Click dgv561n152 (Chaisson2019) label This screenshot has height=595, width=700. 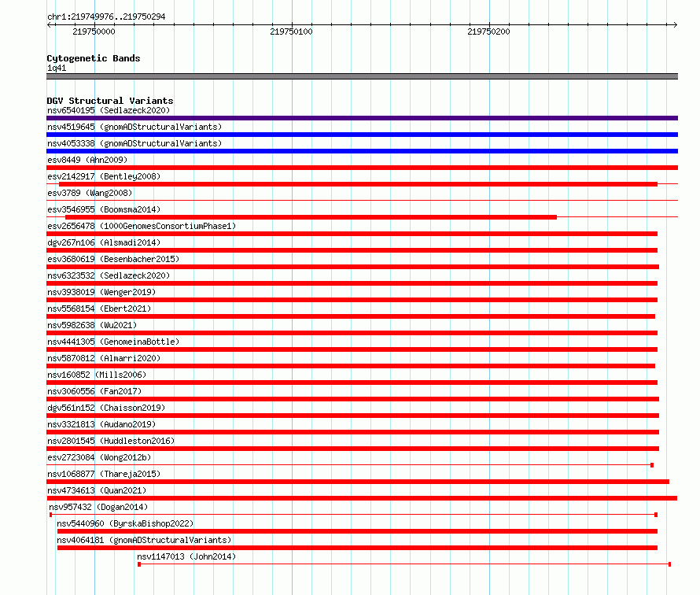[x=106, y=408]
